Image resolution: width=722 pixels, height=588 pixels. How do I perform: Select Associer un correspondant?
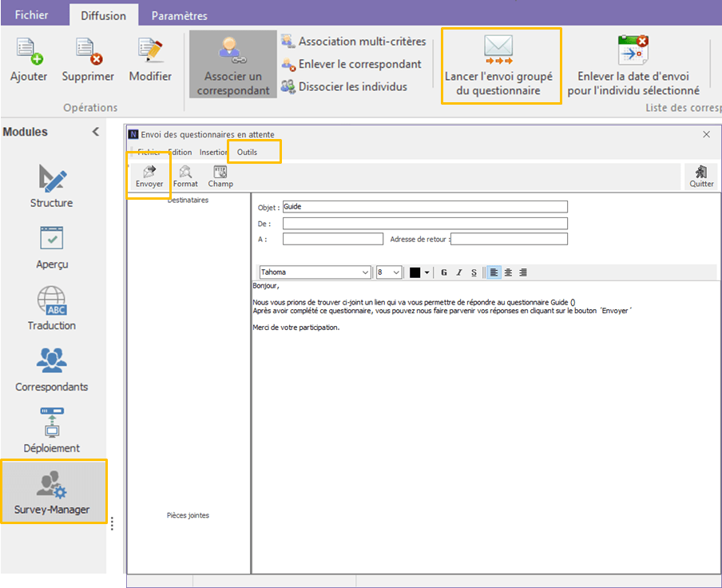pyautogui.click(x=233, y=65)
